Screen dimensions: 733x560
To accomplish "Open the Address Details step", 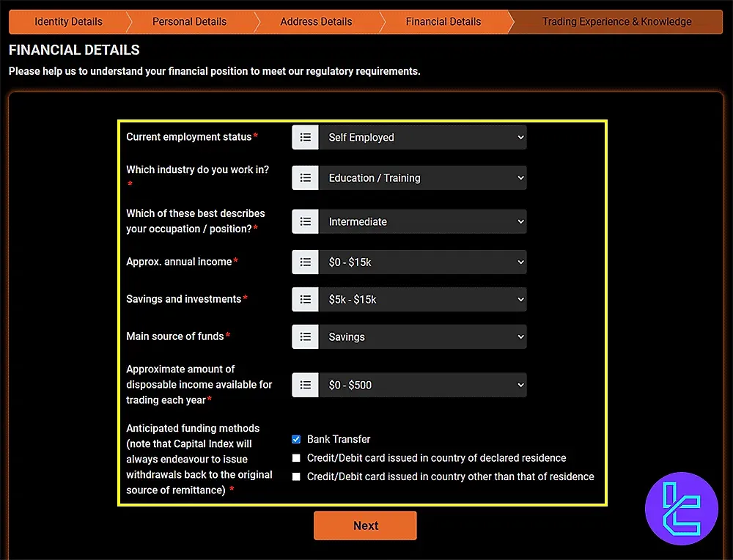I will tap(316, 21).
